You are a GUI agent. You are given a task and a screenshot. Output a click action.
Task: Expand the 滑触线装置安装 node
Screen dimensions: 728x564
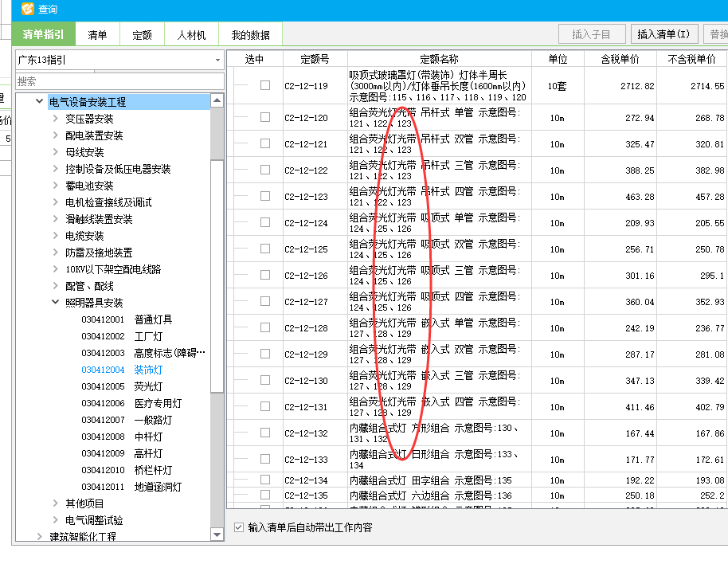(56, 218)
